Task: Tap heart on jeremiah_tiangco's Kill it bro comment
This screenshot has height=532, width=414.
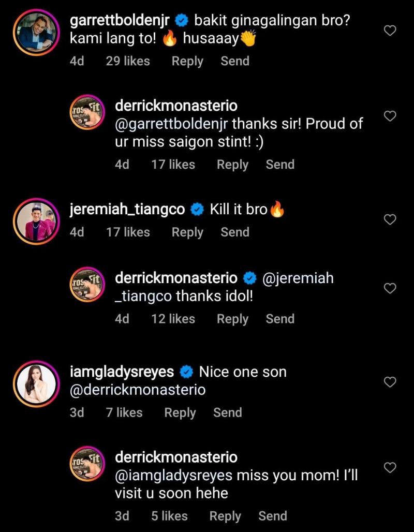Action: click(391, 220)
